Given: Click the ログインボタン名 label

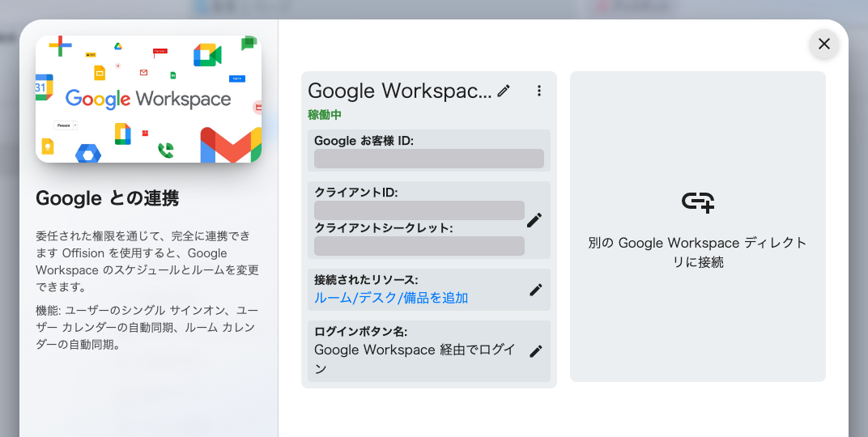Looking at the screenshot, I should [x=361, y=331].
